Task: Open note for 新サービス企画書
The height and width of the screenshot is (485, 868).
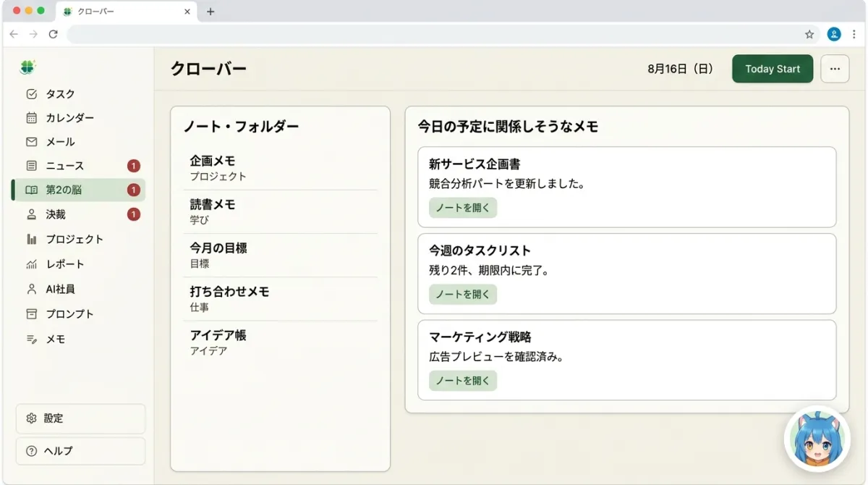Action: pos(463,208)
